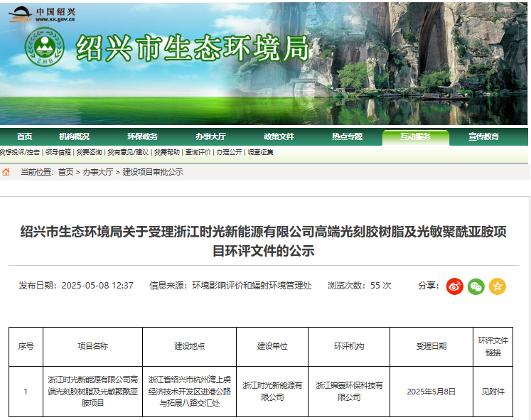Click the location cell 浙江省绍兴市杭州湾上虞
Screen dimensions: 531x420
click(x=190, y=392)
